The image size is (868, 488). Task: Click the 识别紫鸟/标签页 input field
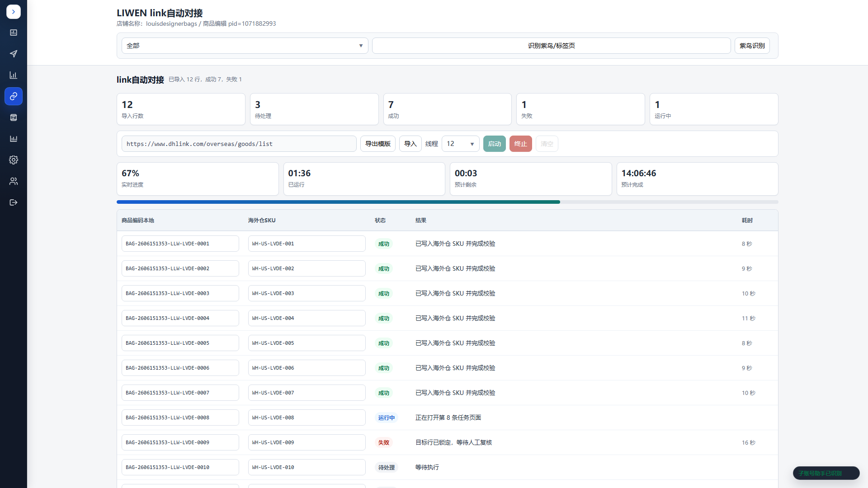point(551,46)
